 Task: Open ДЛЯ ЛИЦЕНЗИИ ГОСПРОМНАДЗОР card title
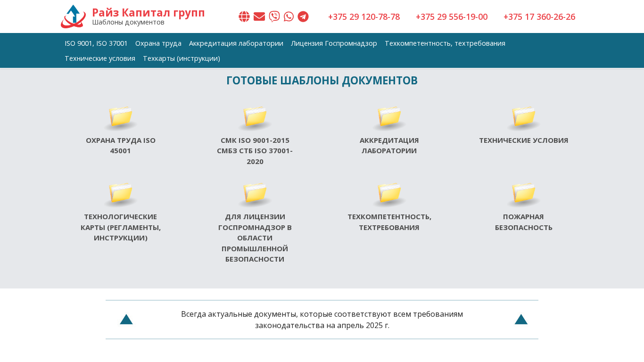(x=255, y=238)
